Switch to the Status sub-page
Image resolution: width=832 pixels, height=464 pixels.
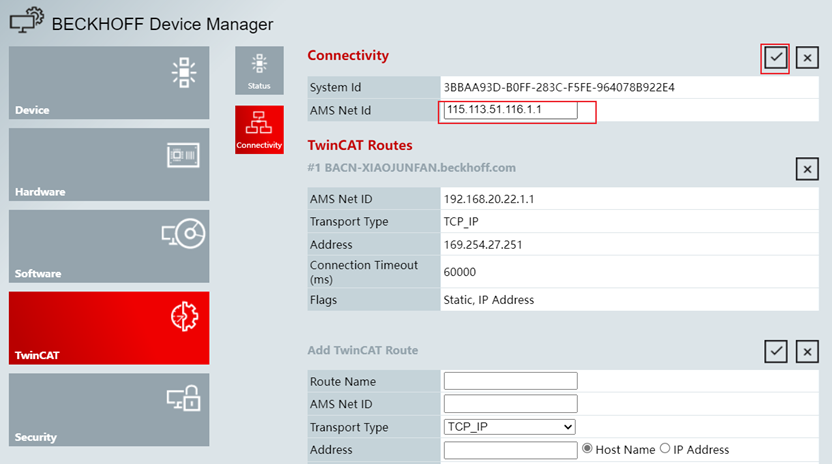coord(259,71)
